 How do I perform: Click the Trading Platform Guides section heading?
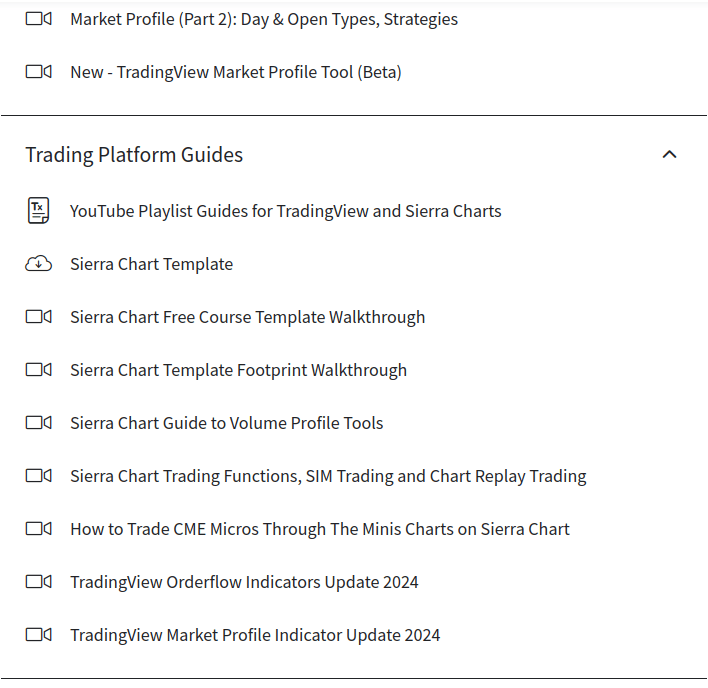tap(134, 155)
